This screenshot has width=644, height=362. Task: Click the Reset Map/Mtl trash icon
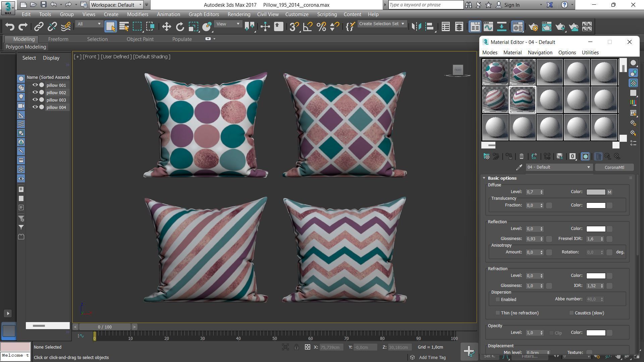coord(522,157)
